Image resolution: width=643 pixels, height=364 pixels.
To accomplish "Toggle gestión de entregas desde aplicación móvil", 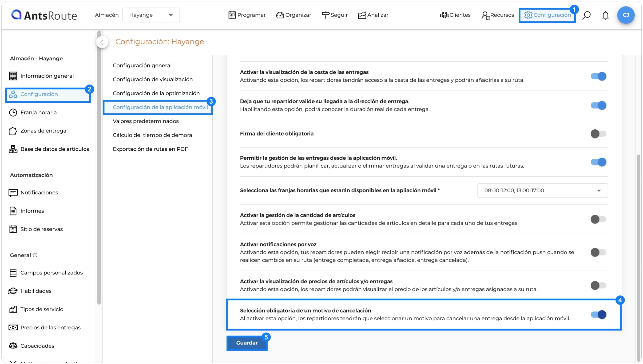I will point(598,162).
